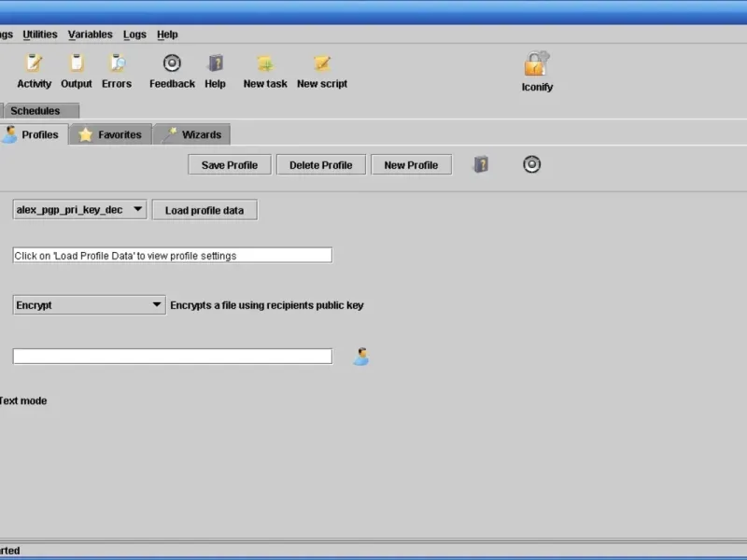Screen dimensions: 747x560
Task: Click feedback circle icon beside profile buttons
Action: point(531,164)
